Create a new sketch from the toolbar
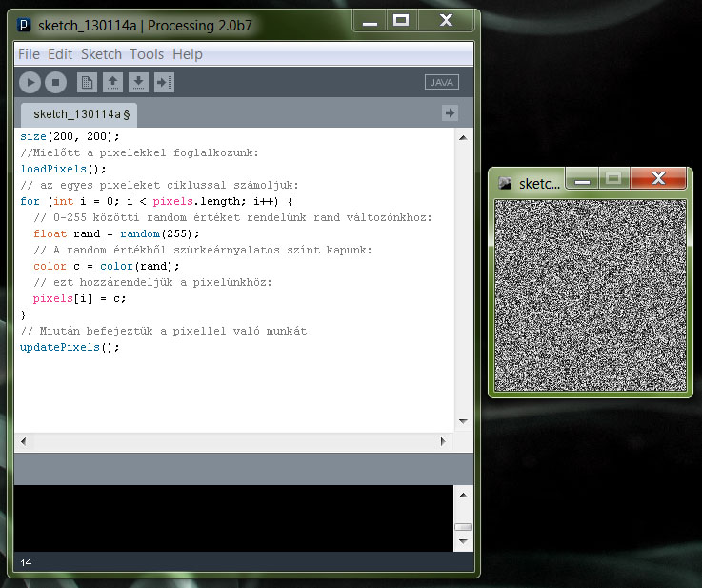This screenshot has height=588, width=702. (87, 82)
